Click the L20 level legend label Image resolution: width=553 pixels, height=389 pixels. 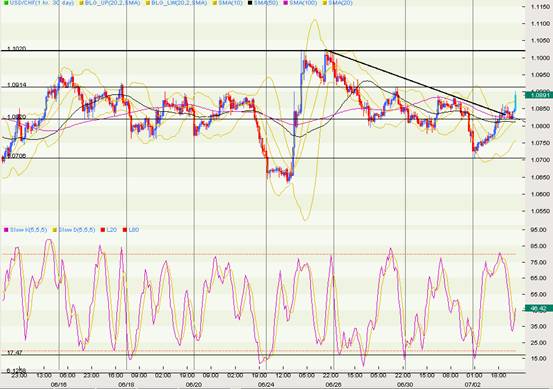(111, 230)
